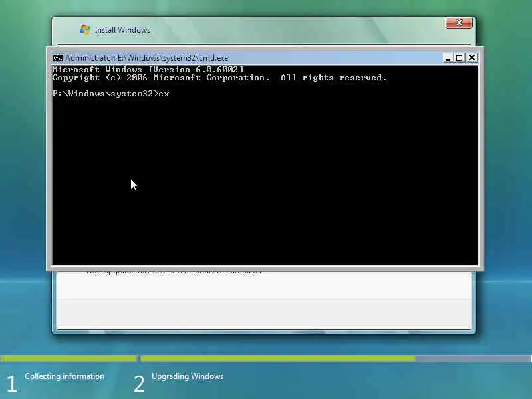This screenshot has height=399, width=532.
Task: Click the Microsoft Windows version line
Action: (148, 70)
